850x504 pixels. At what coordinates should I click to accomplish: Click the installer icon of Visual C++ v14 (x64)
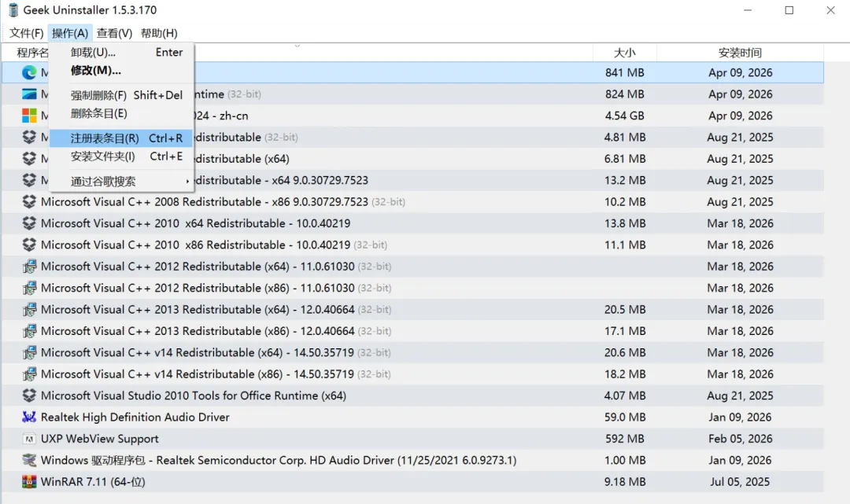(x=29, y=352)
